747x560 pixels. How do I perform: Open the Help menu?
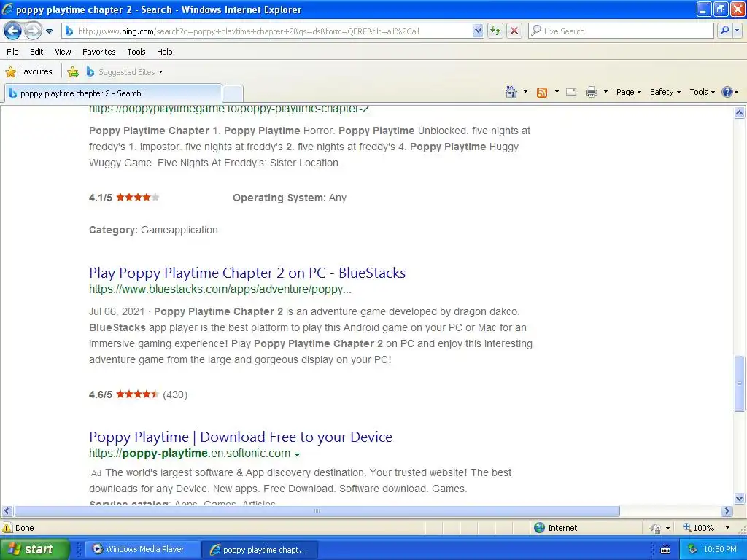tap(165, 52)
